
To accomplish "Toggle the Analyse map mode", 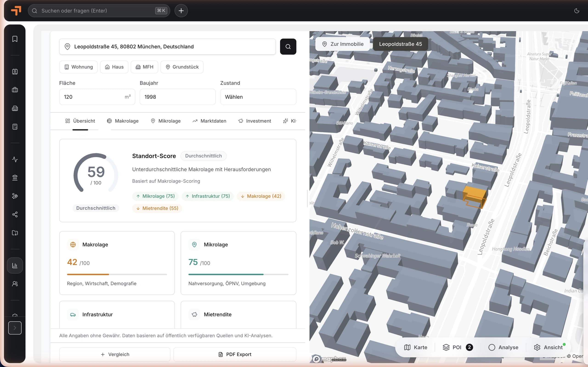I will [503, 347].
